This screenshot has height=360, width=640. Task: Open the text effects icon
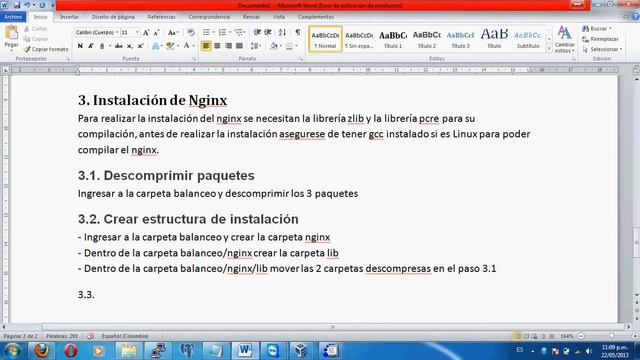[156, 46]
